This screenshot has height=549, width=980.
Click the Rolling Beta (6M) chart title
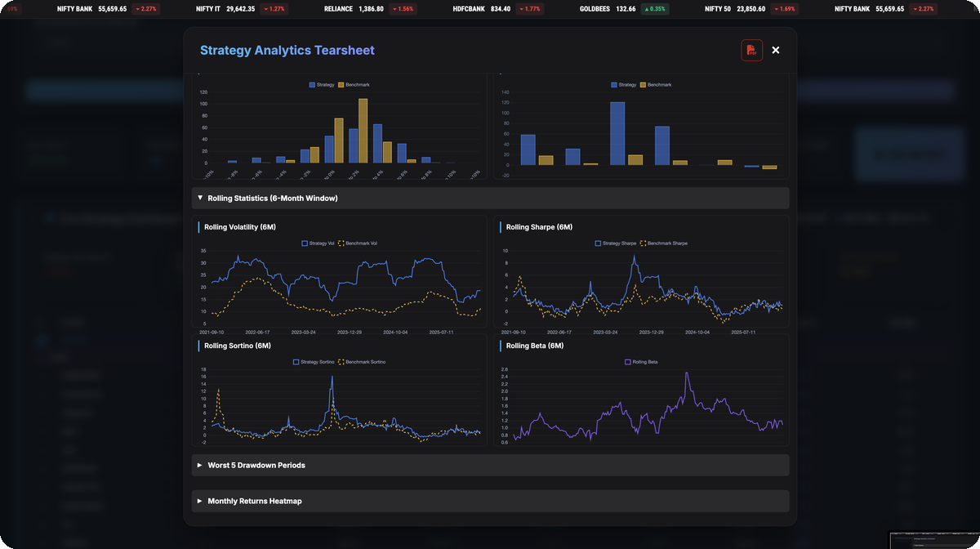[536, 346]
